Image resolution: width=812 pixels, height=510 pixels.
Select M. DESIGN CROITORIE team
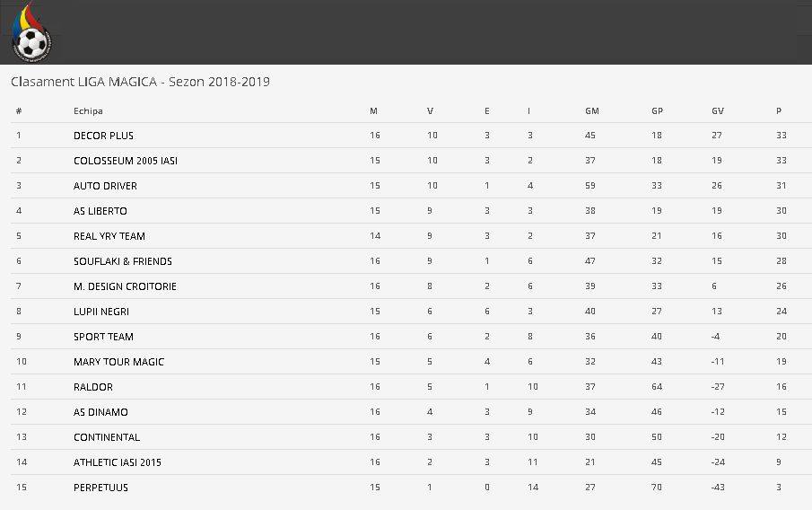tap(125, 286)
